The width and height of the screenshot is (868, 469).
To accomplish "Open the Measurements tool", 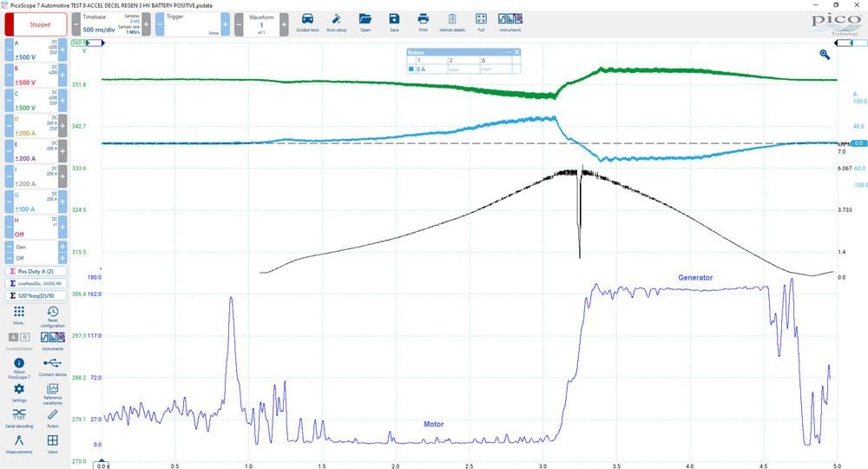I will coord(19,444).
